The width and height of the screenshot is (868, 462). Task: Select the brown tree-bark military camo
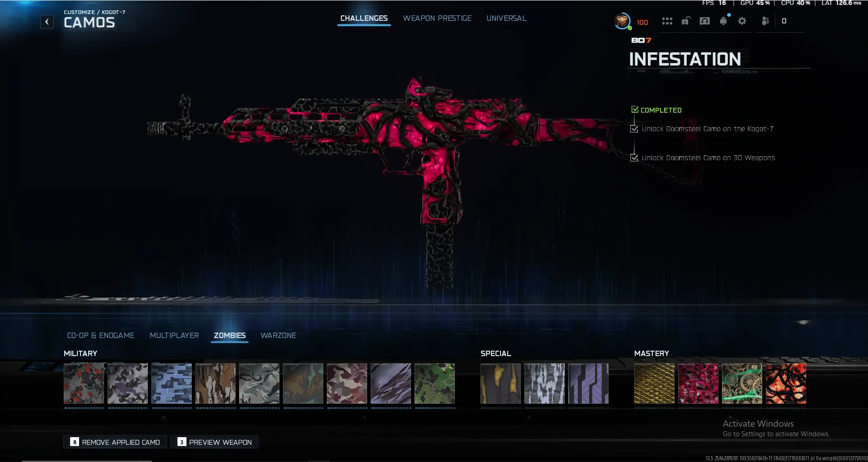pos(216,383)
